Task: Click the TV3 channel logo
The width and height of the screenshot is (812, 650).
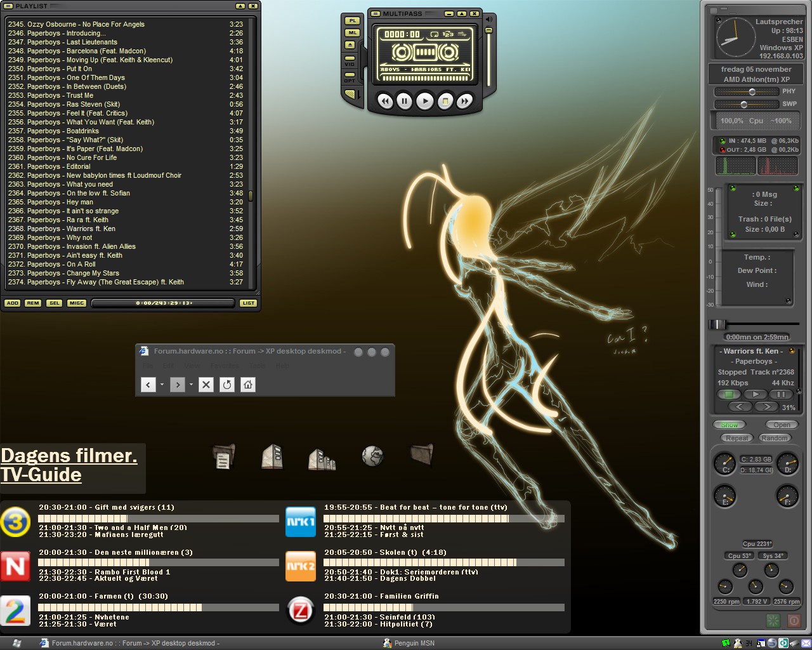Action: pos(15,522)
